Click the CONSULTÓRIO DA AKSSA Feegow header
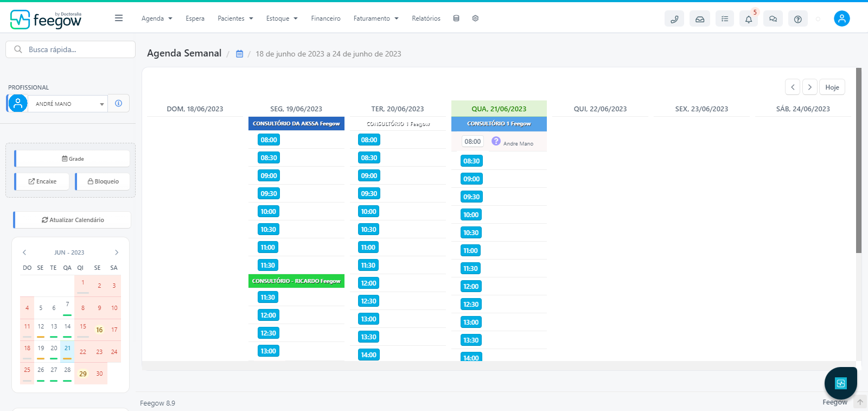Viewport: 868px width, 411px height. coord(296,123)
